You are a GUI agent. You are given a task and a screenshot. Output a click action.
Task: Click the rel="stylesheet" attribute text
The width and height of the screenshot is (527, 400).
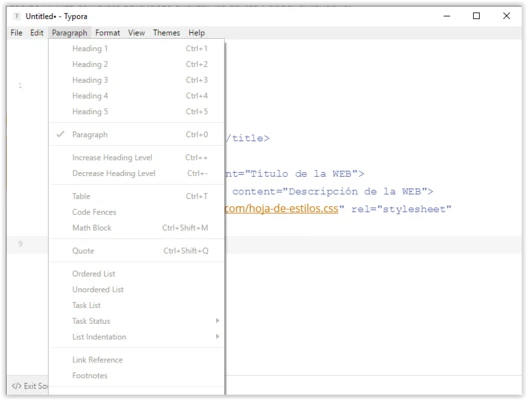pyautogui.click(x=401, y=209)
